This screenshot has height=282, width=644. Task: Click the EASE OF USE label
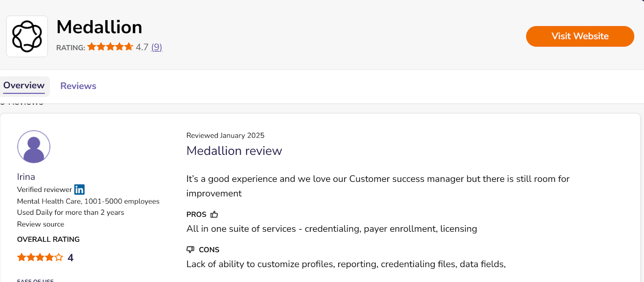tap(35, 280)
